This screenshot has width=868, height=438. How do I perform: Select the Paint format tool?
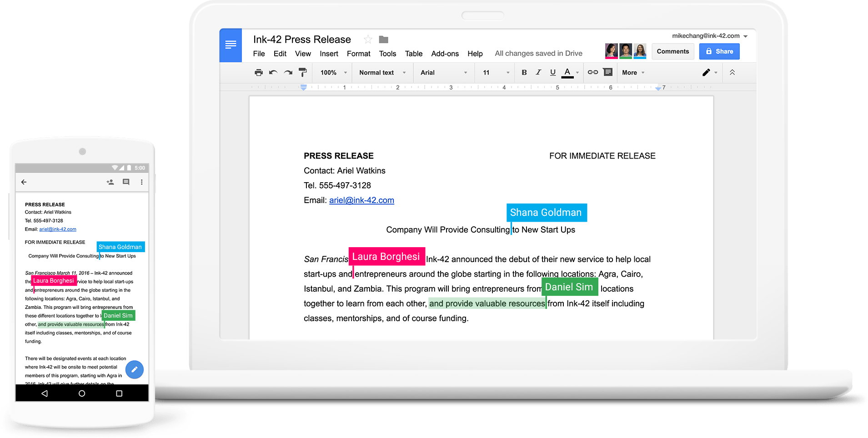pos(302,72)
